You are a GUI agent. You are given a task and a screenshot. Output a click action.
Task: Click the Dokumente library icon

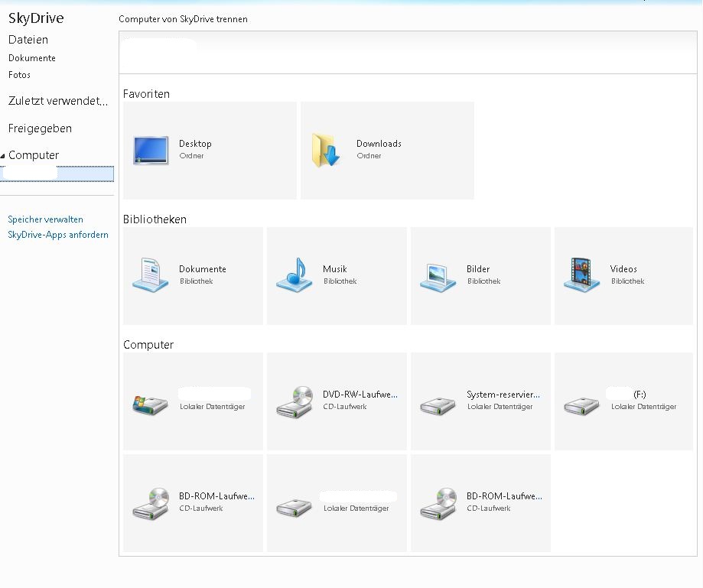pyautogui.click(x=151, y=275)
